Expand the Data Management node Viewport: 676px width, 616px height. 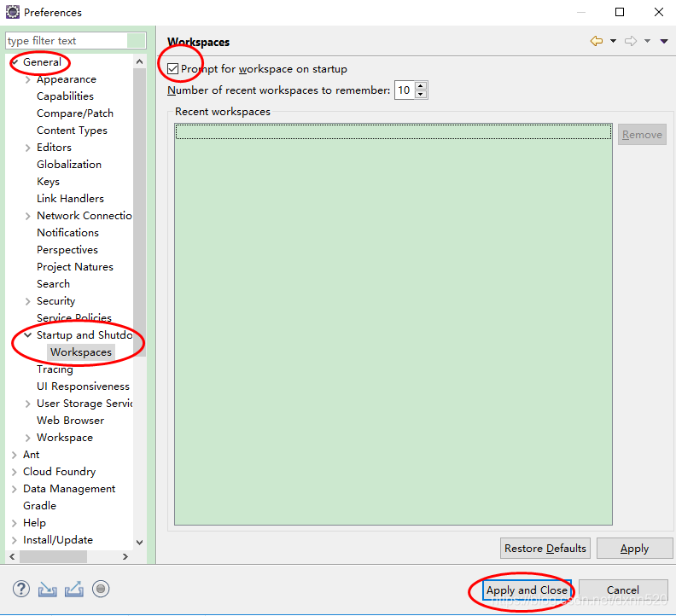[15, 489]
